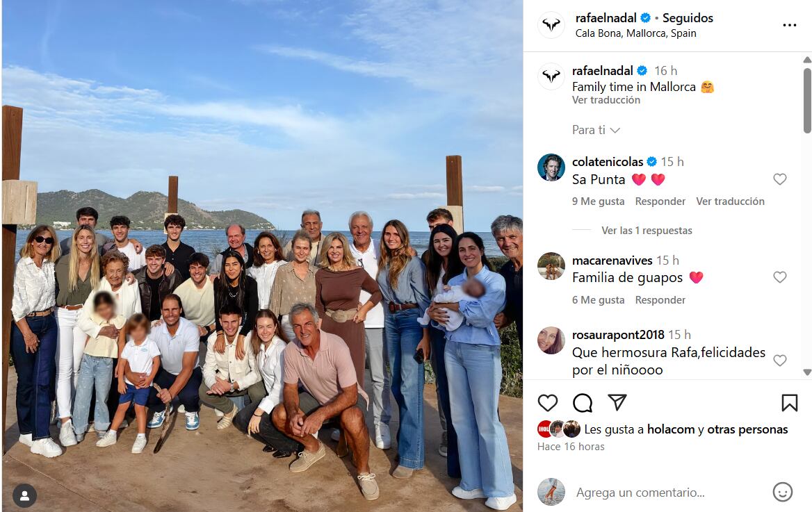Screen dimensions: 812x512
Task: Like the rosaurapont2018 comment
Action: coord(780,361)
